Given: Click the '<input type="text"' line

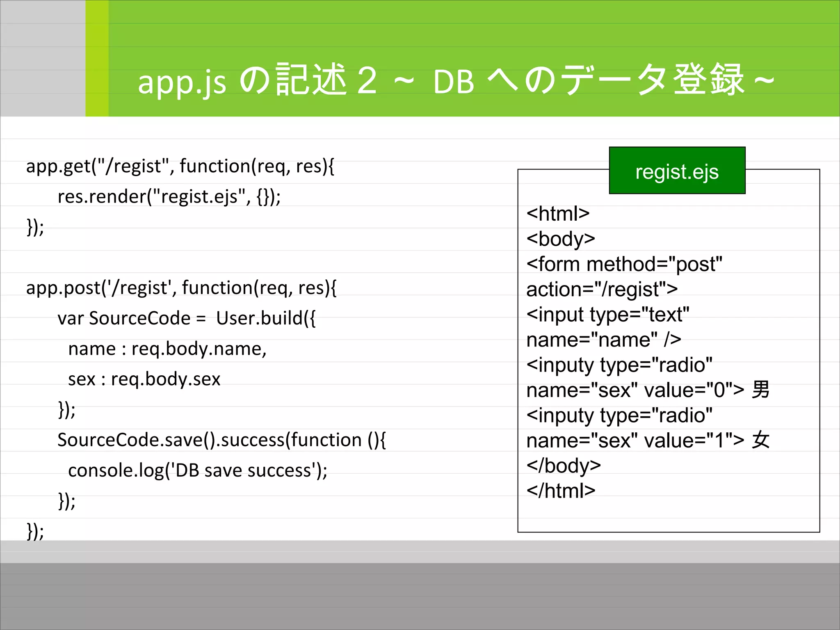Looking at the screenshot, I should [608, 315].
